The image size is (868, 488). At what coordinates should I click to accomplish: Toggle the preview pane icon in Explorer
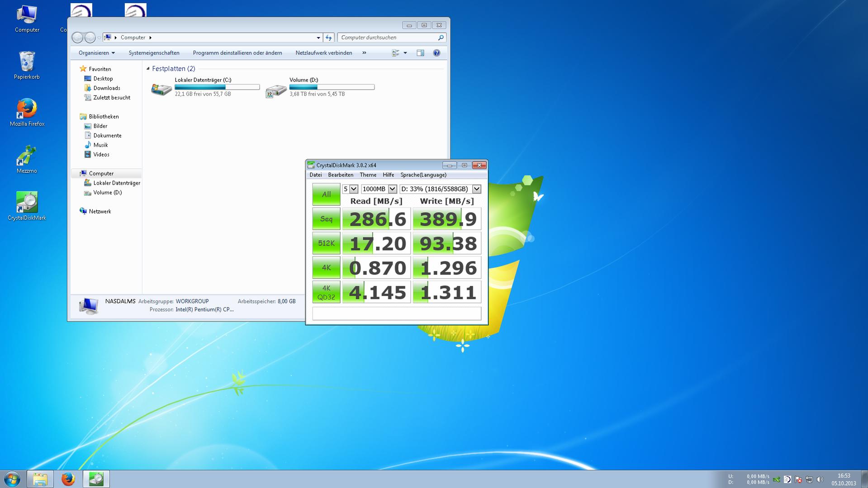pos(420,53)
